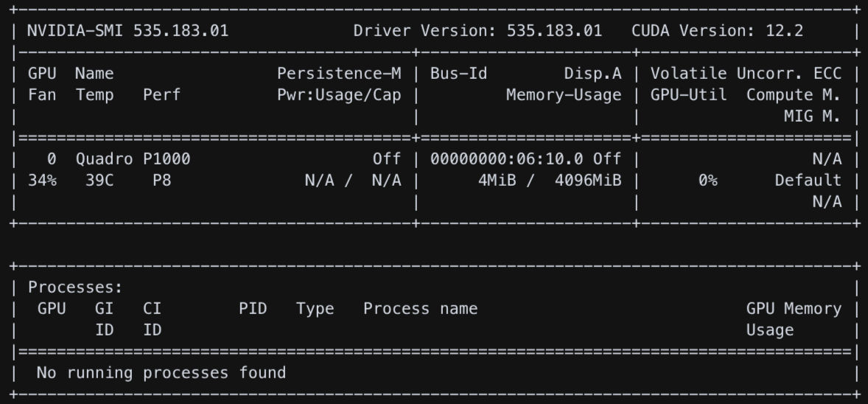868x404 pixels.
Task: Click the NVIDIA-SMI 535.183.01 text
Action: click(x=128, y=30)
